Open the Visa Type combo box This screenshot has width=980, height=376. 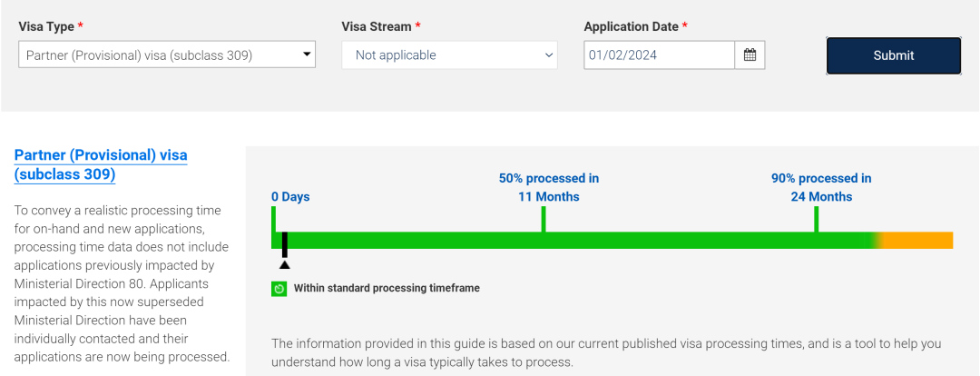(x=166, y=55)
